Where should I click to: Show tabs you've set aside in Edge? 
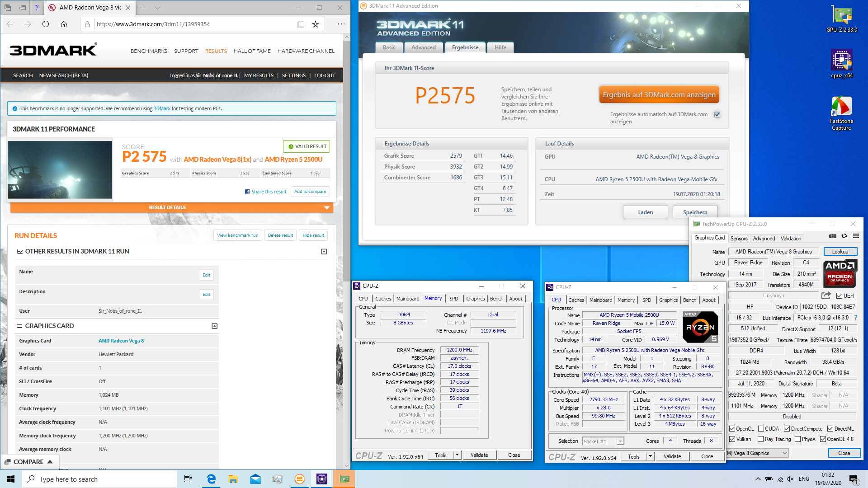(x=9, y=8)
